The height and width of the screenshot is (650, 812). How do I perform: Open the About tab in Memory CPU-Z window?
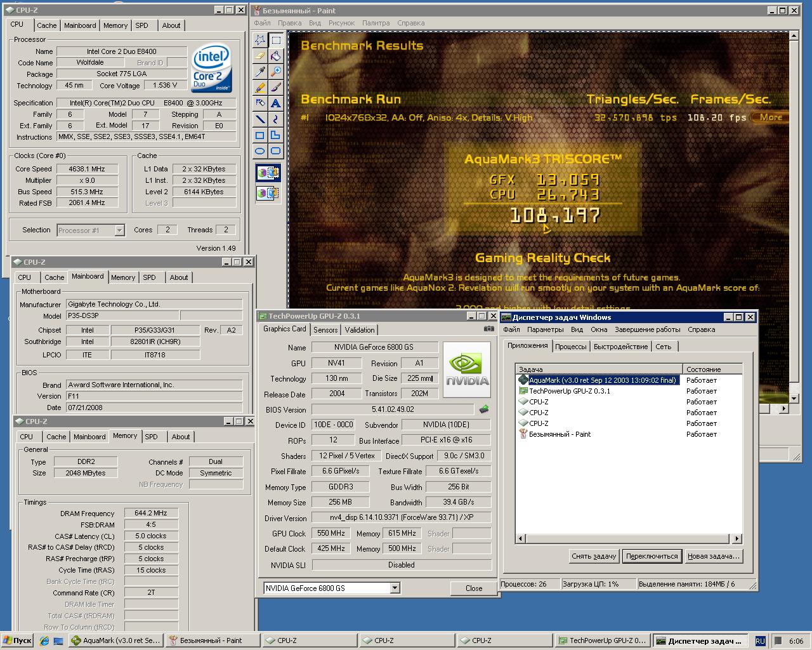coord(181,437)
